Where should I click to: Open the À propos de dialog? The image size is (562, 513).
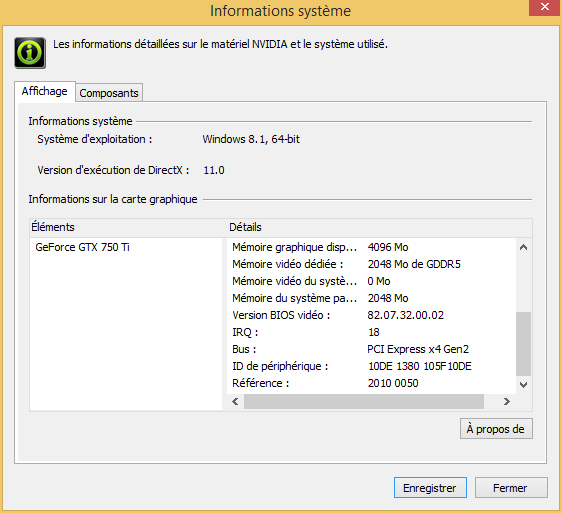pyautogui.click(x=496, y=429)
